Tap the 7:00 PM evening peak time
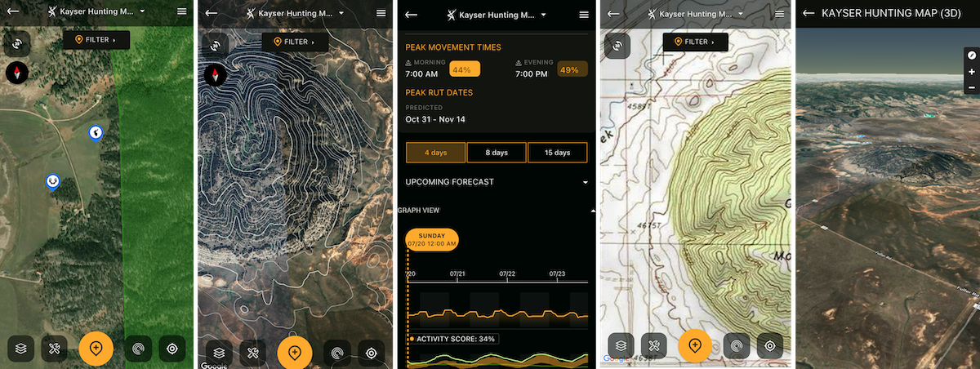 click(x=531, y=74)
